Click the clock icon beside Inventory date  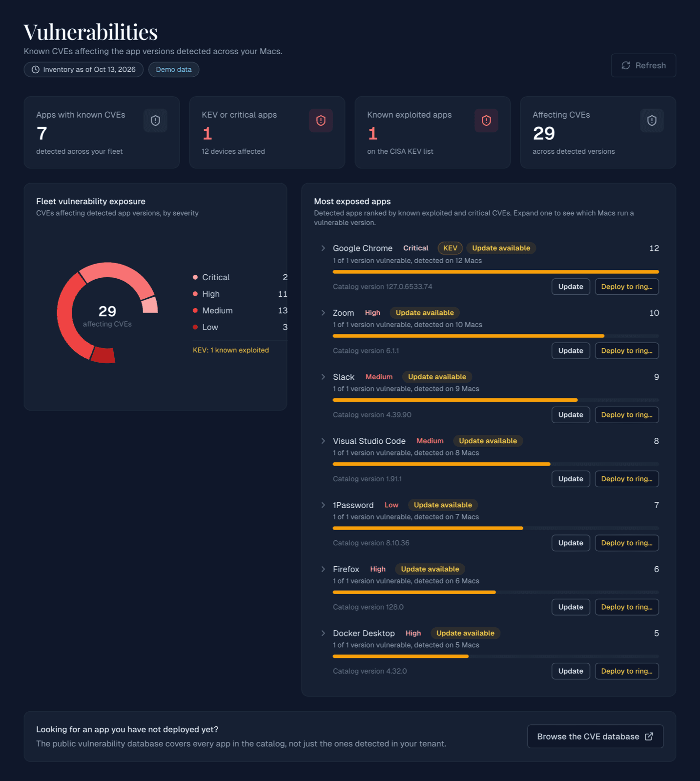[36, 69]
